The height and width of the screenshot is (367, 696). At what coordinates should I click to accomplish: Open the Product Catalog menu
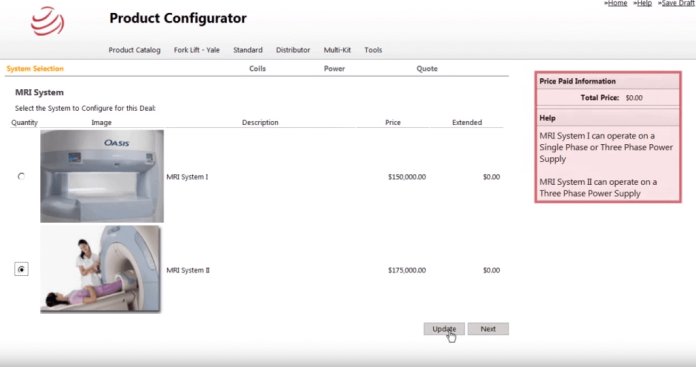click(134, 50)
